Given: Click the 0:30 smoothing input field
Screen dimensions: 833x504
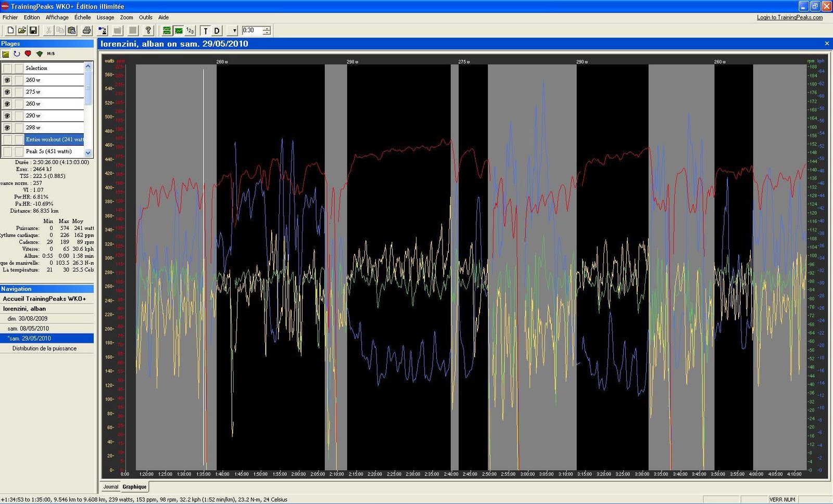Looking at the screenshot, I should pos(252,31).
